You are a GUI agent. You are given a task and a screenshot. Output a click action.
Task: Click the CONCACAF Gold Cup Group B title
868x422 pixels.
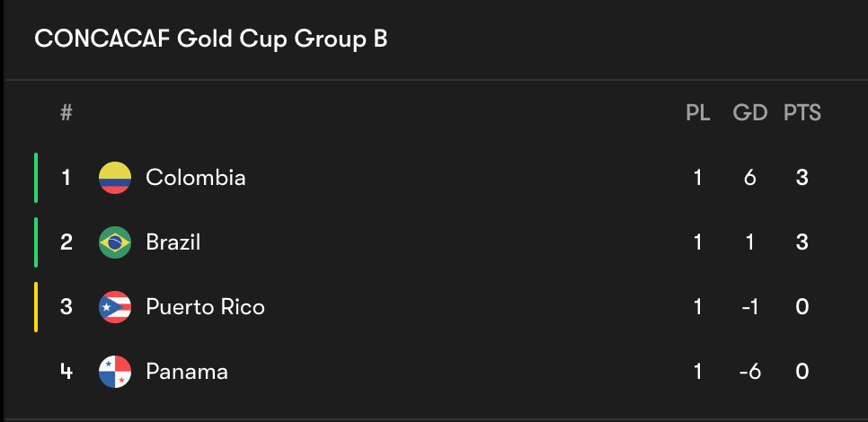(x=211, y=40)
